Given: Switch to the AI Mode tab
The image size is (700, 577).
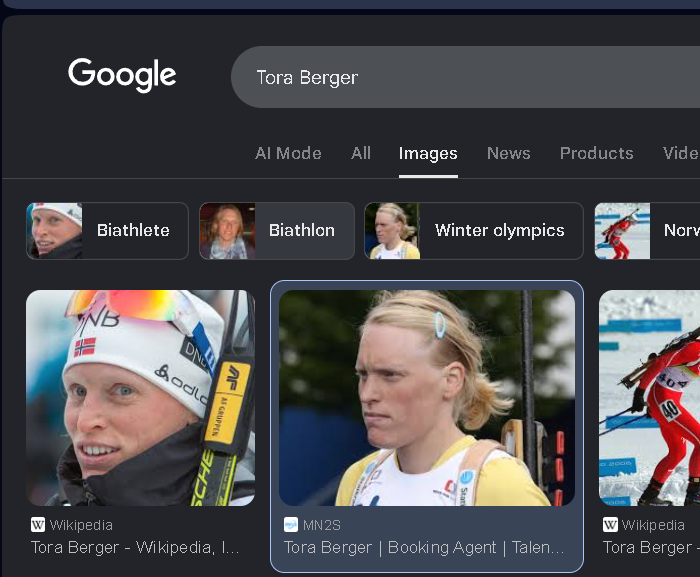Looking at the screenshot, I should click(x=288, y=154).
